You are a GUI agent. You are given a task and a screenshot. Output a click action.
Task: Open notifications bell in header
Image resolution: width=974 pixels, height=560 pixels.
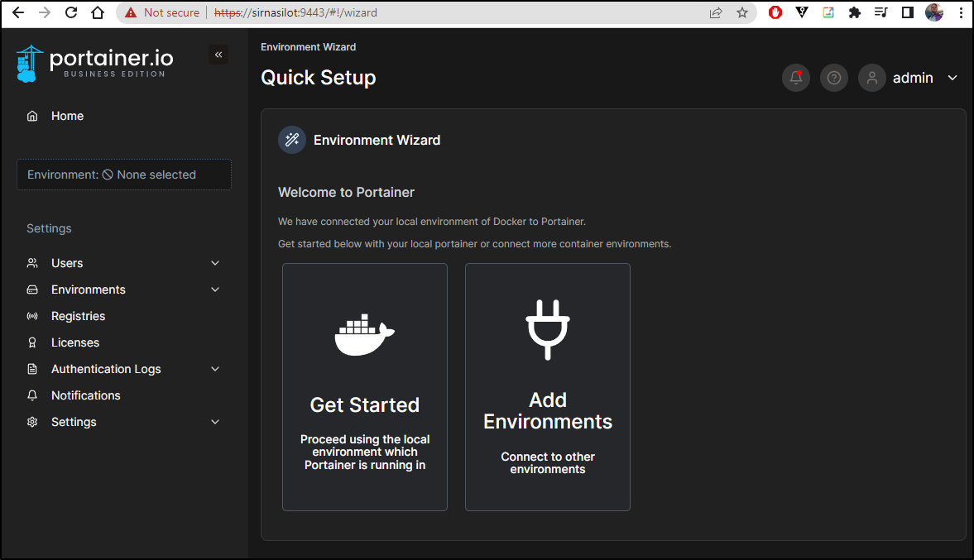796,78
